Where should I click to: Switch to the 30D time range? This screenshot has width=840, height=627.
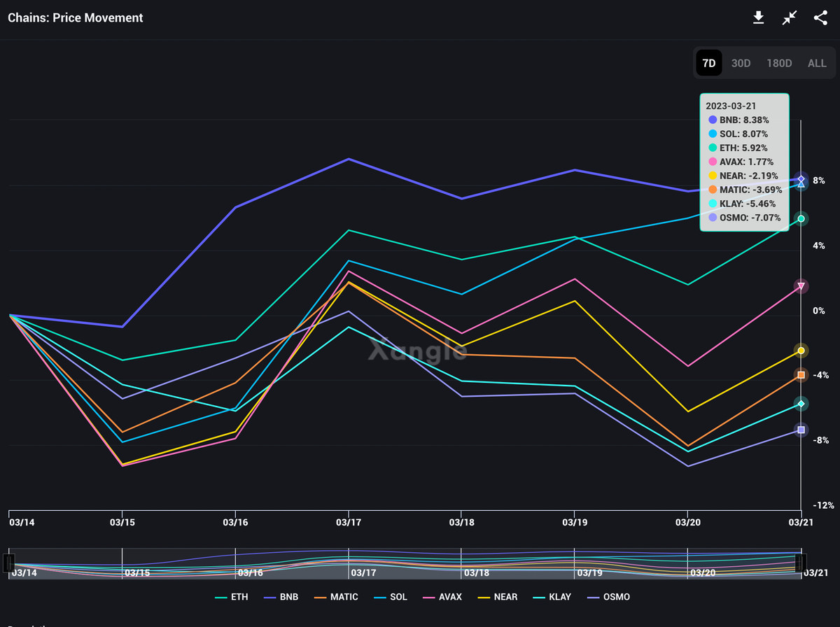pos(741,63)
